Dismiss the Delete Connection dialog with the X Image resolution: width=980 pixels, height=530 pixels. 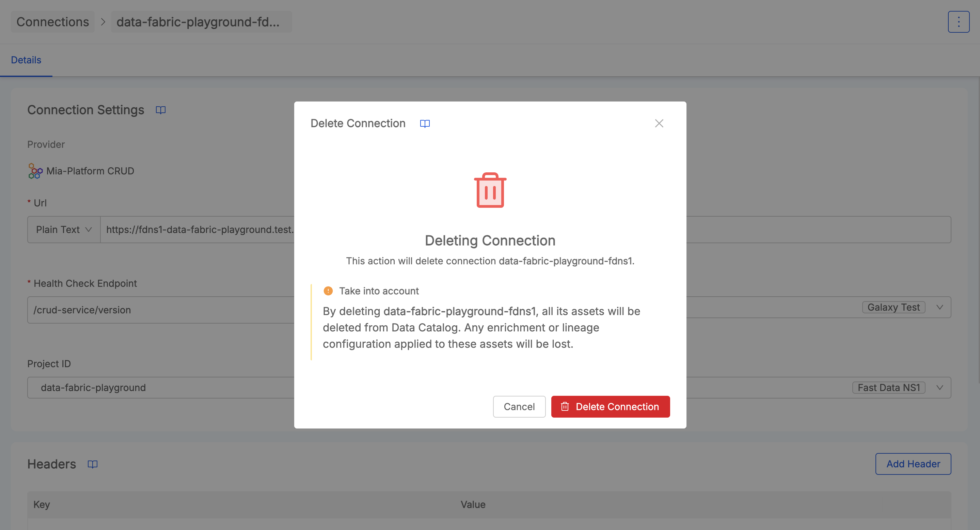[x=659, y=123]
